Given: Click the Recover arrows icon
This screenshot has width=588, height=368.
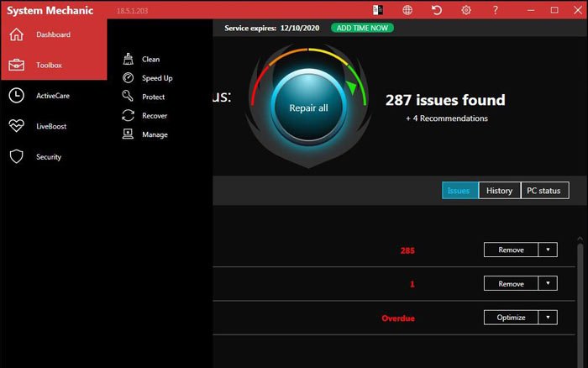Looking at the screenshot, I should click(x=129, y=115).
